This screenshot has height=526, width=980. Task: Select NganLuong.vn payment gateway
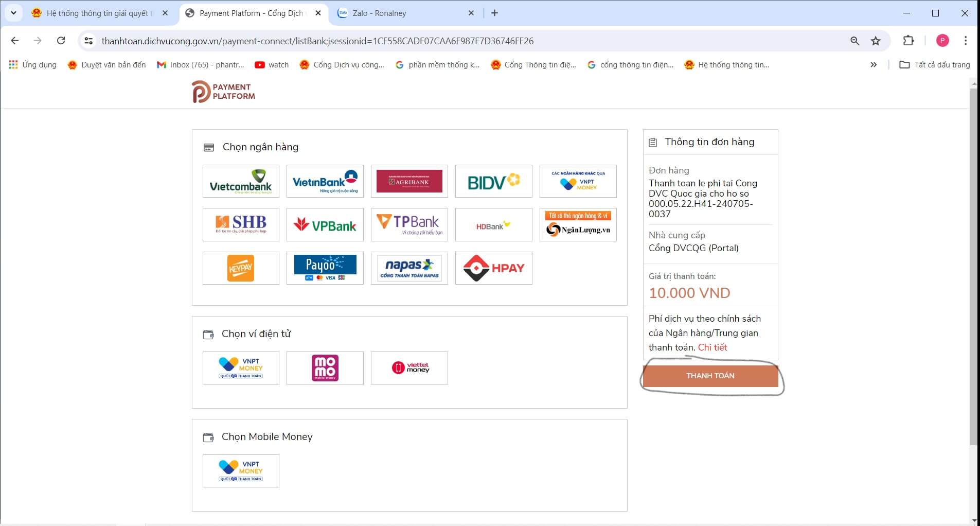[578, 224]
